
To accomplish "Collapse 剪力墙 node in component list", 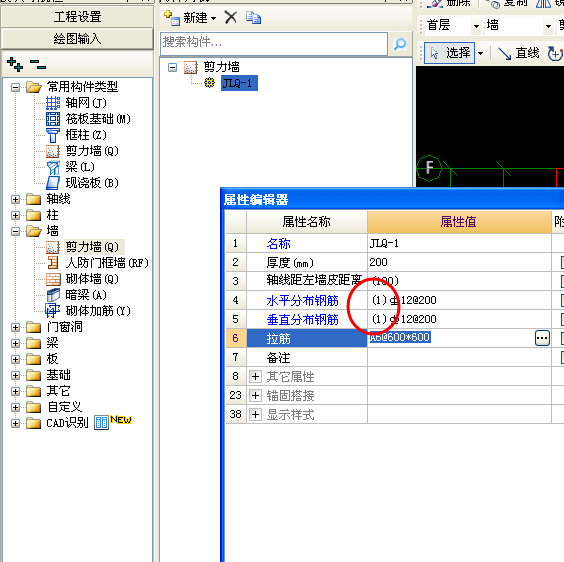I will [173, 67].
